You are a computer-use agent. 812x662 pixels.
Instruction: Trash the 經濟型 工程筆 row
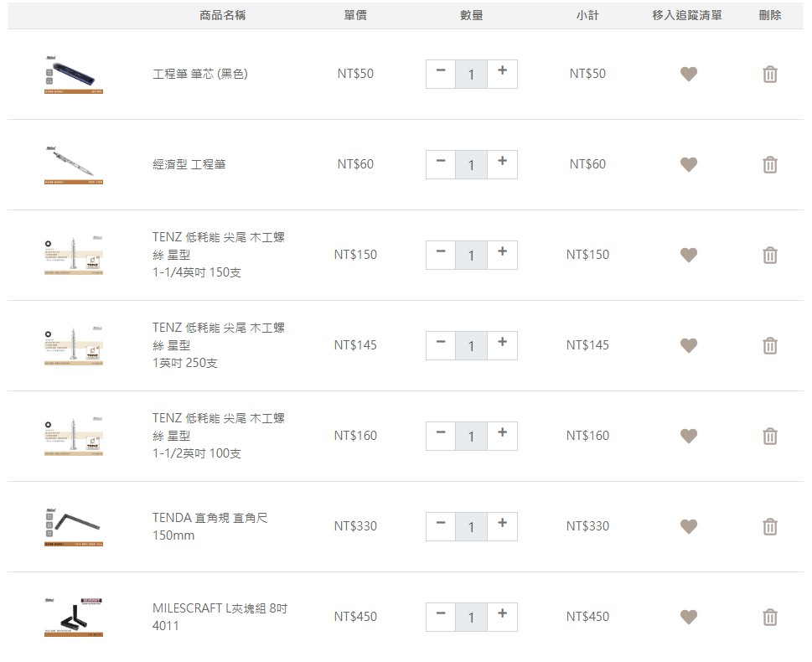click(770, 165)
